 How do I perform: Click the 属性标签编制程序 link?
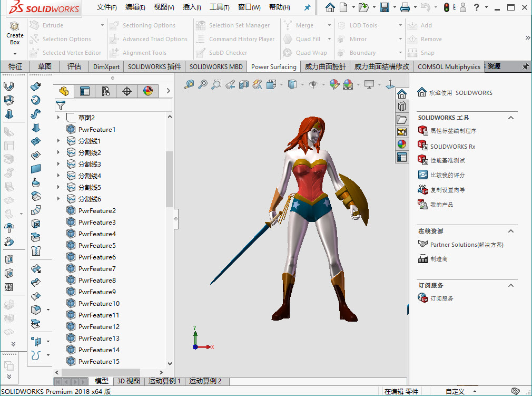click(454, 131)
